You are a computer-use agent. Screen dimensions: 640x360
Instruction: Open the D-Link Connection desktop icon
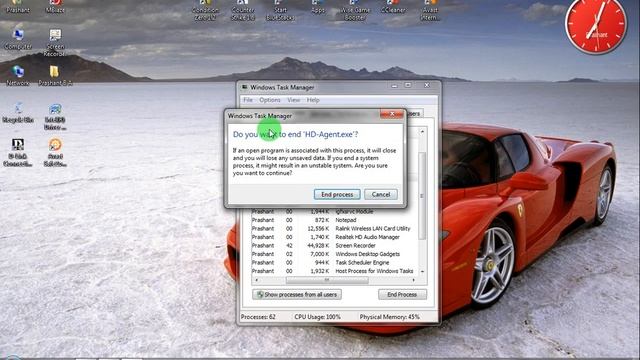pos(18,152)
